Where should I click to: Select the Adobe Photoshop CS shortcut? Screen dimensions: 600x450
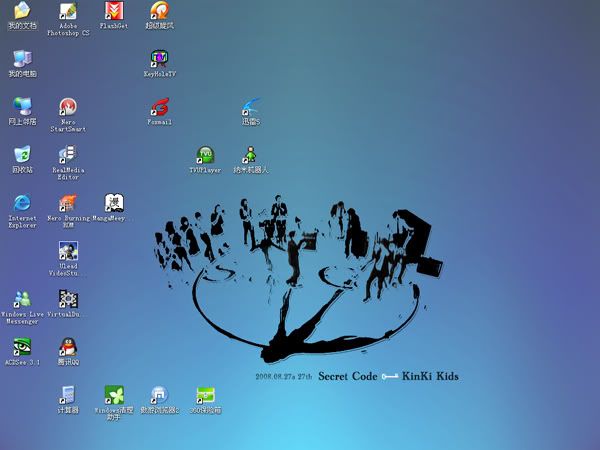[x=68, y=12]
